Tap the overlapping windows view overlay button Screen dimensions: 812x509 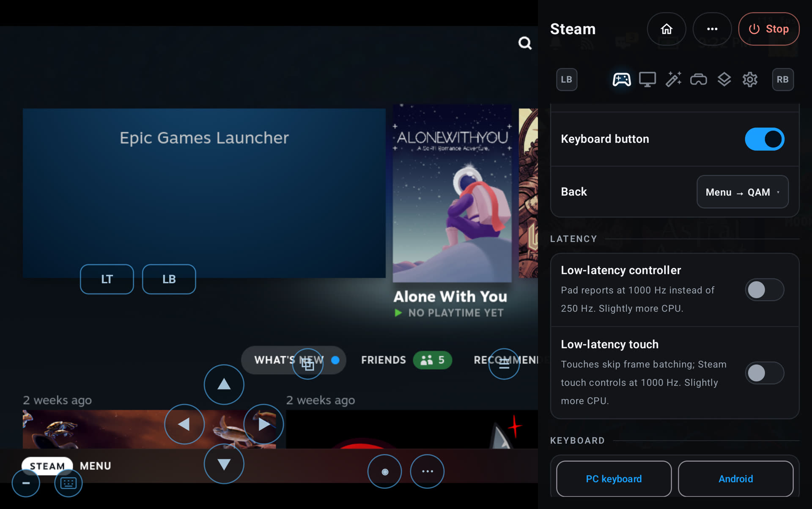click(x=307, y=364)
